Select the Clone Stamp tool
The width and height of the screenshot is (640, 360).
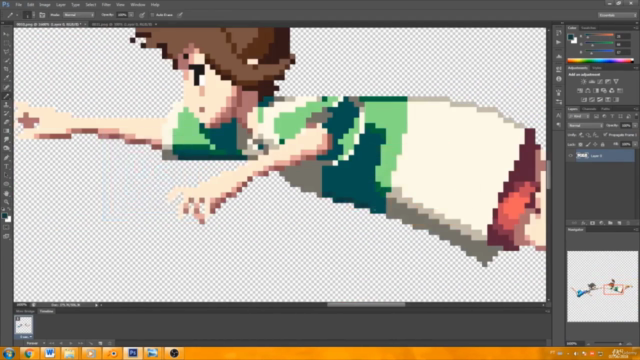coord(7,105)
